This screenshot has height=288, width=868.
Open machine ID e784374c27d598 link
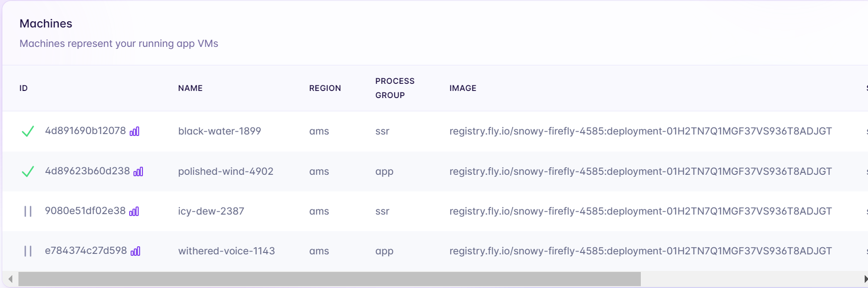point(86,251)
